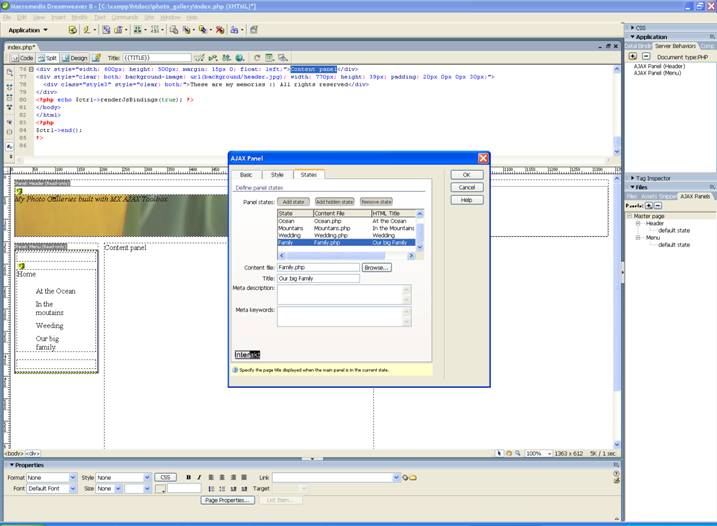
Task: Expand the CSS panel group
Action: 633,27
